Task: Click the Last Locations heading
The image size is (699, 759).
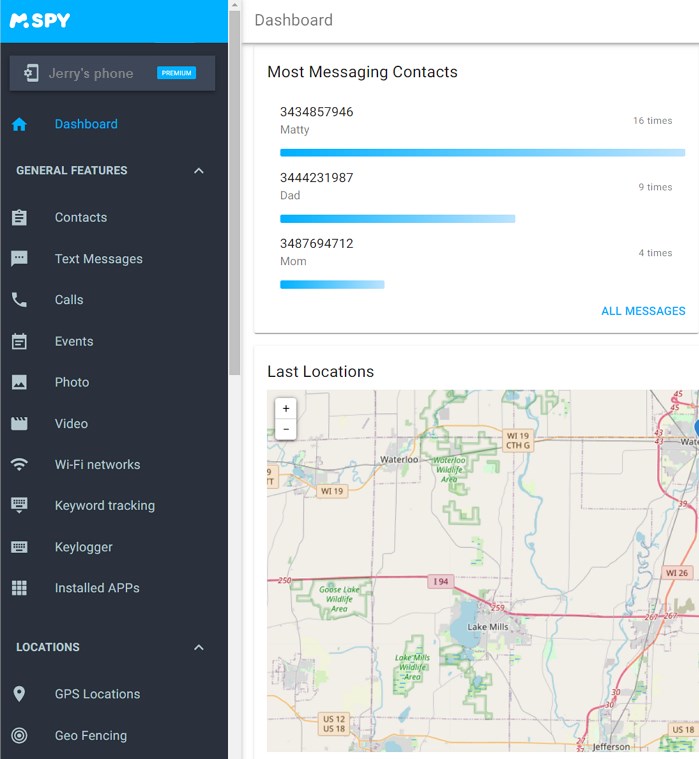Action: (320, 372)
